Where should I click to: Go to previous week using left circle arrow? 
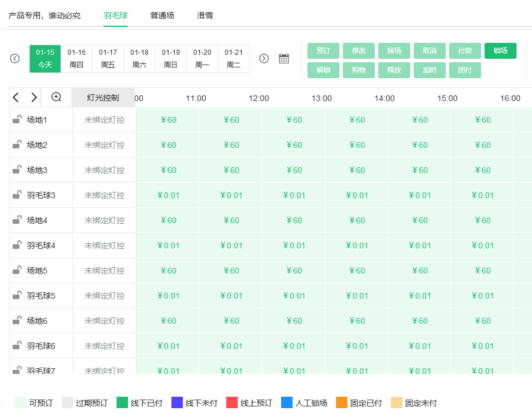[15, 59]
